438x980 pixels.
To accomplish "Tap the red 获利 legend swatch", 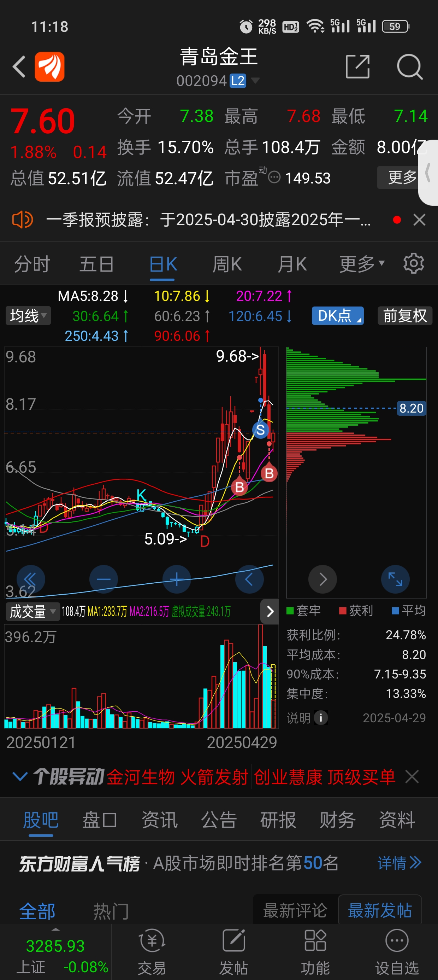I will [343, 611].
